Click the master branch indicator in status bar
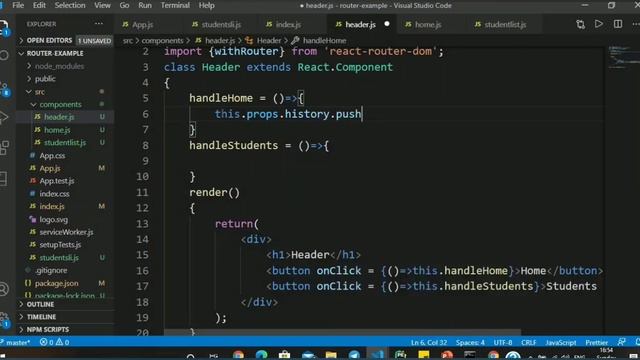Viewport: 640px width, 360px height. (16, 342)
